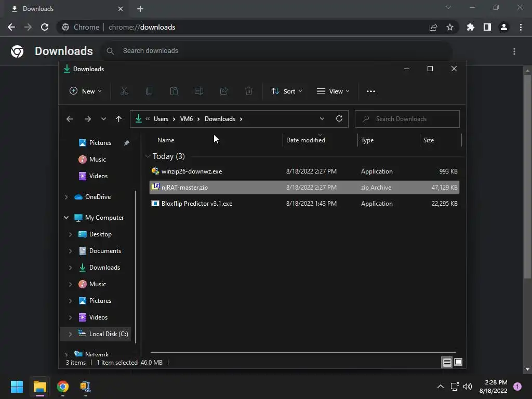Open the taskbar clock and date
Viewport: 532px width, 399px height.
[x=494, y=387]
